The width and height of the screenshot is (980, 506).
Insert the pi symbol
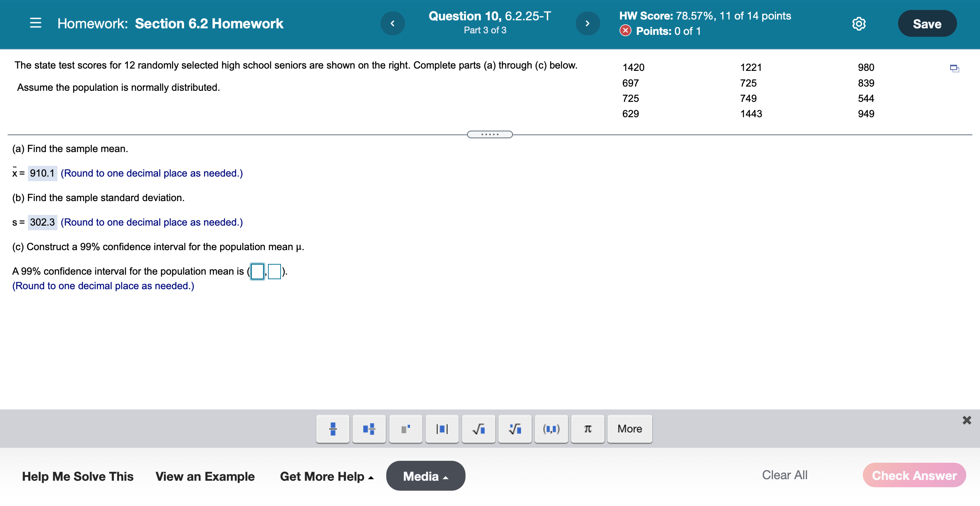pyautogui.click(x=587, y=429)
